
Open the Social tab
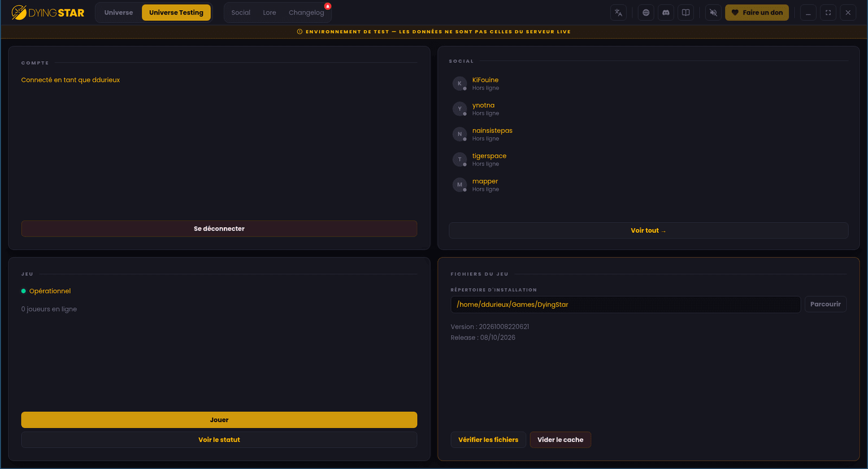[x=241, y=12]
